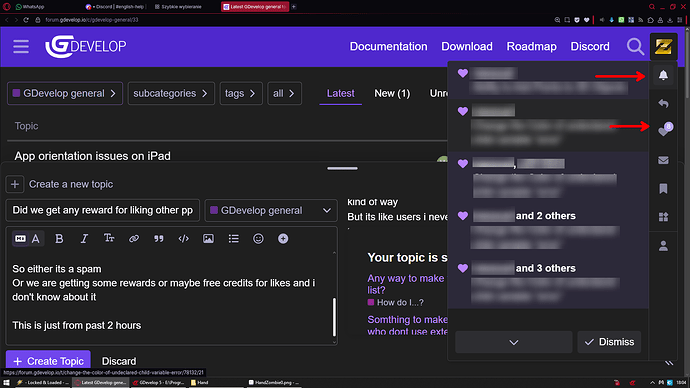Open similar topic 'Any way to make'
The height and width of the screenshot is (388, 690).
[407, 284]
